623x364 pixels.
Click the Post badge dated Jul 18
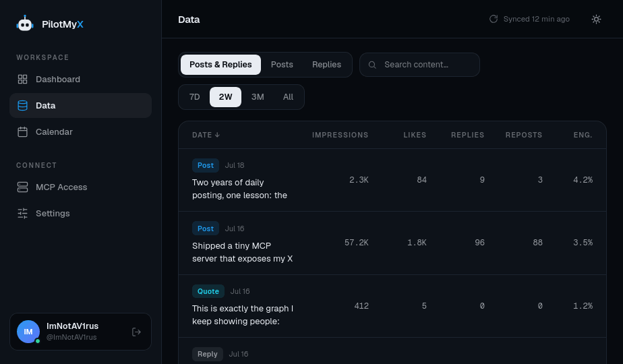206,165
